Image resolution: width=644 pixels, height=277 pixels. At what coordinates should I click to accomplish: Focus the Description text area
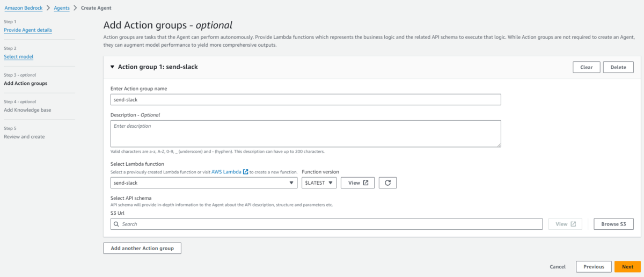point(305,133)
